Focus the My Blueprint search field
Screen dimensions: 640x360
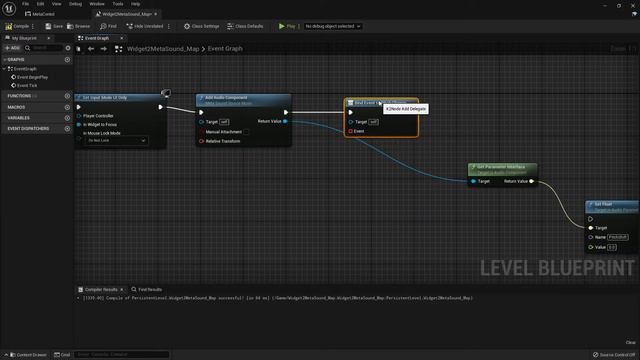(x=43, y=48)
